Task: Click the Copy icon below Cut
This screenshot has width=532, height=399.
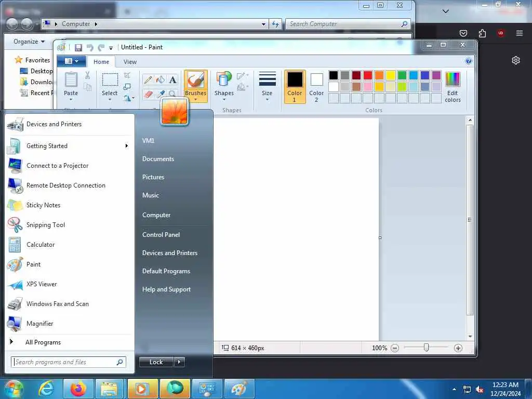Action: (87, 87)
